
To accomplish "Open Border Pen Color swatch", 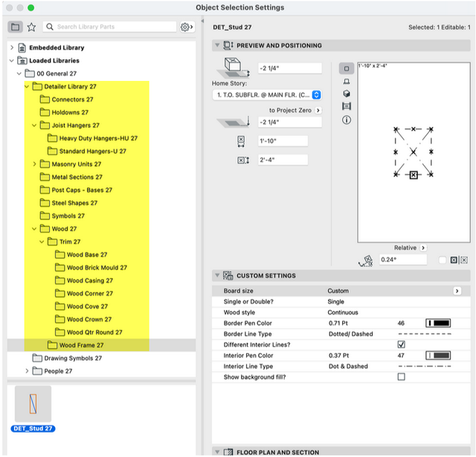I will [438, 323].
